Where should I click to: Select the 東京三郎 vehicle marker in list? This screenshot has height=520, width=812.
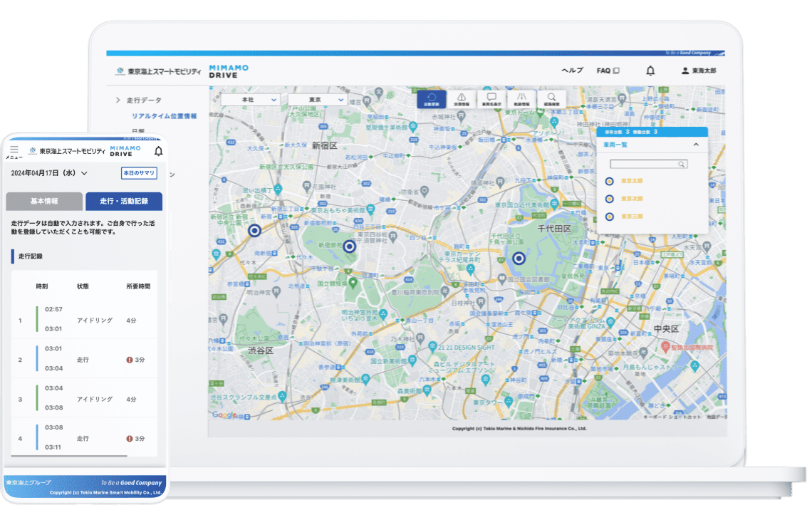[610, 217]
